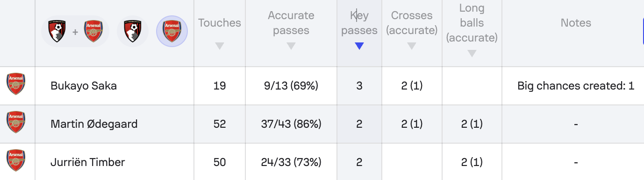Click the Notes column header
Viewport: 644px width, 180px height.
pyautogui.click(x=576, y=23)
